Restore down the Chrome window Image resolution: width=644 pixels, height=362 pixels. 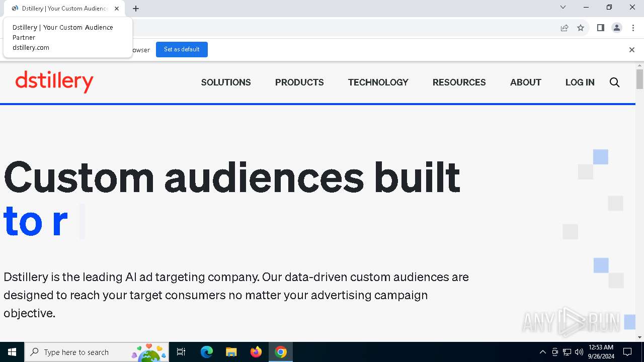point(609,8)
